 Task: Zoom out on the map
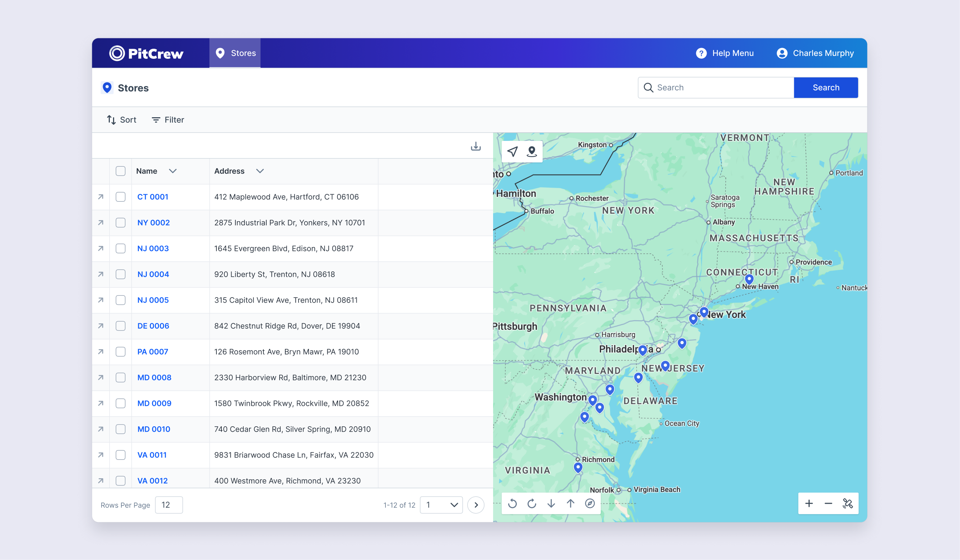(x=828, y=504)
